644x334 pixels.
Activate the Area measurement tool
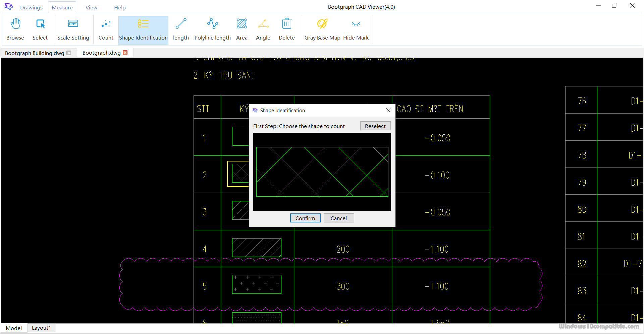(241, 30)
